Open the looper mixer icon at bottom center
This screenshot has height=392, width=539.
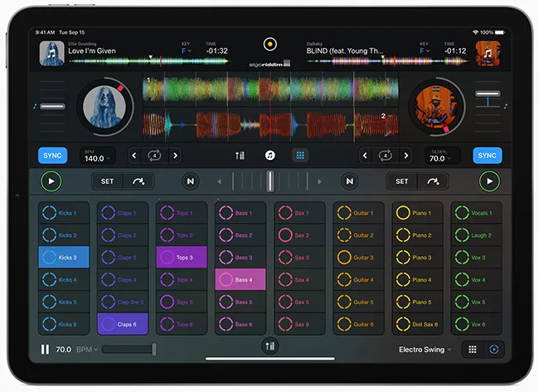(270, 346)
